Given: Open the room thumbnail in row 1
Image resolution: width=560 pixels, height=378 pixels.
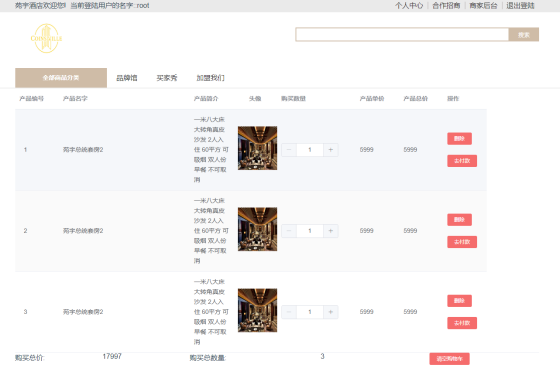Looking at the screenshot, I should [258, 148].
